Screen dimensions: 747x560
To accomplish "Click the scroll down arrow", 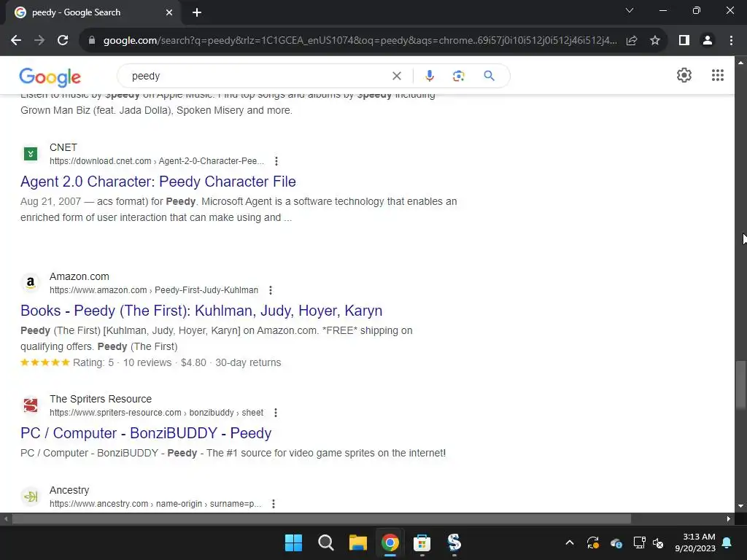I will 740,506.
